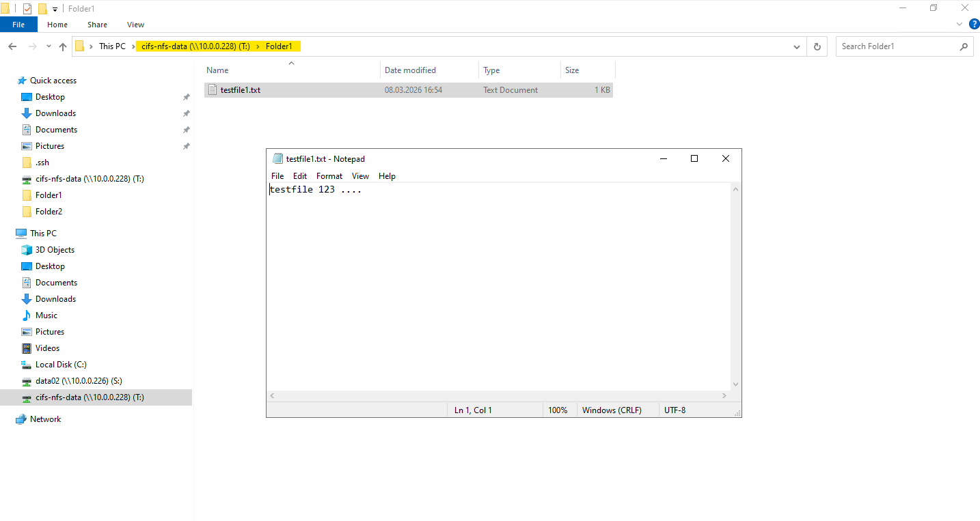Open Local Disk (C:)

(x=61, y=365)
